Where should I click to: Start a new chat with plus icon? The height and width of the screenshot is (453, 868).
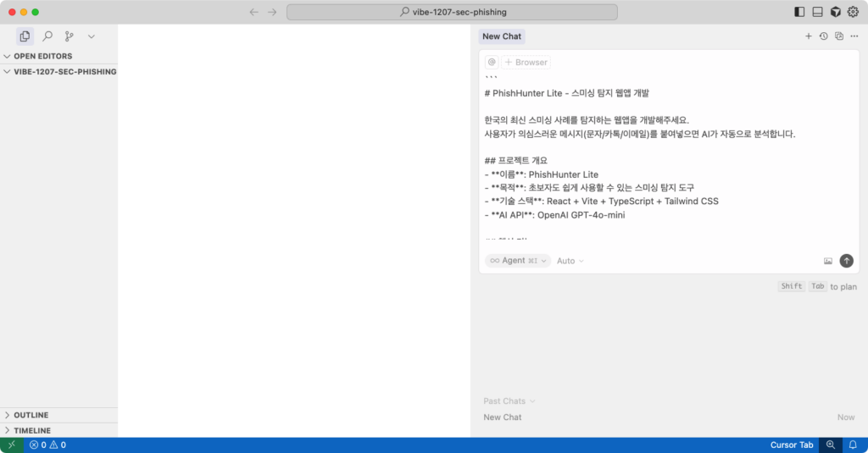pos(809,36)
